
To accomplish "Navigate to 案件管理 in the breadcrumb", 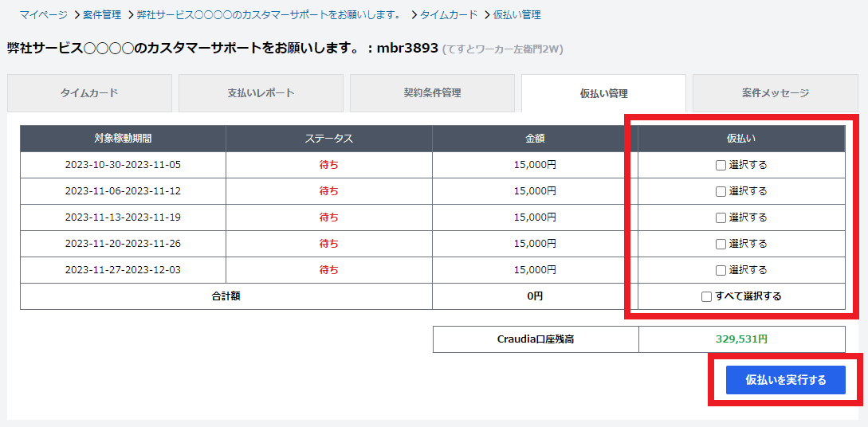I will click(102, 15).
